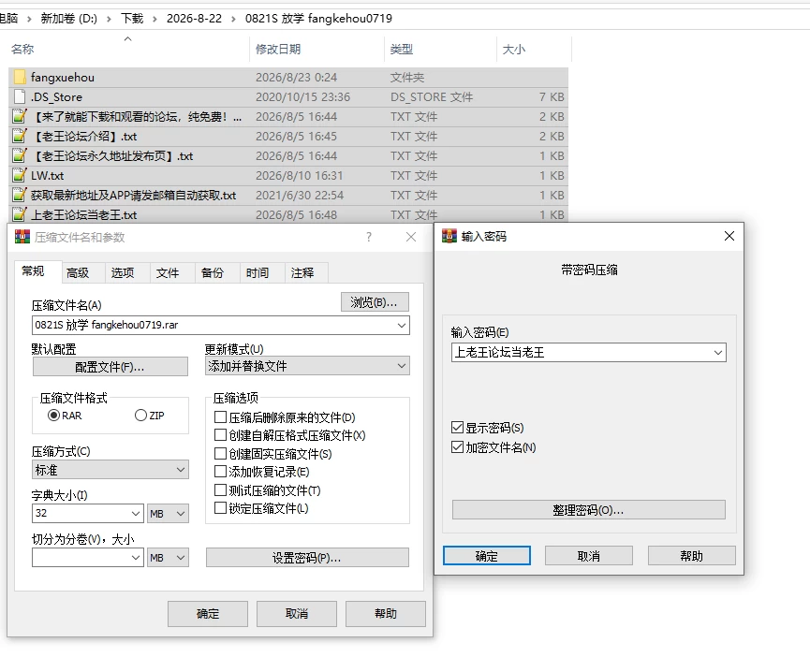
Task: Sort by the 大小 column header
Action: (514, 50)
